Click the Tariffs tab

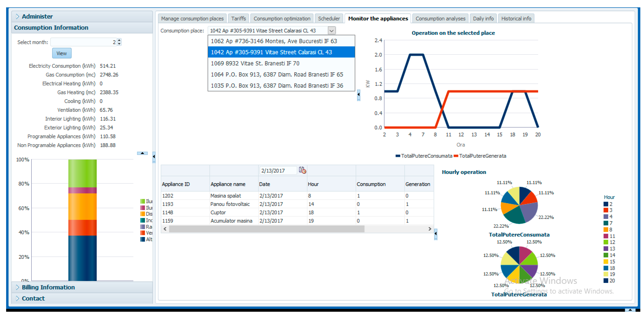(238, 19)
